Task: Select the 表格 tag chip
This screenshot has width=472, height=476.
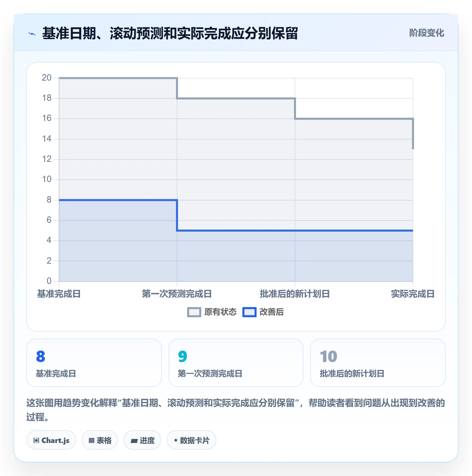Action: point(100,440)
